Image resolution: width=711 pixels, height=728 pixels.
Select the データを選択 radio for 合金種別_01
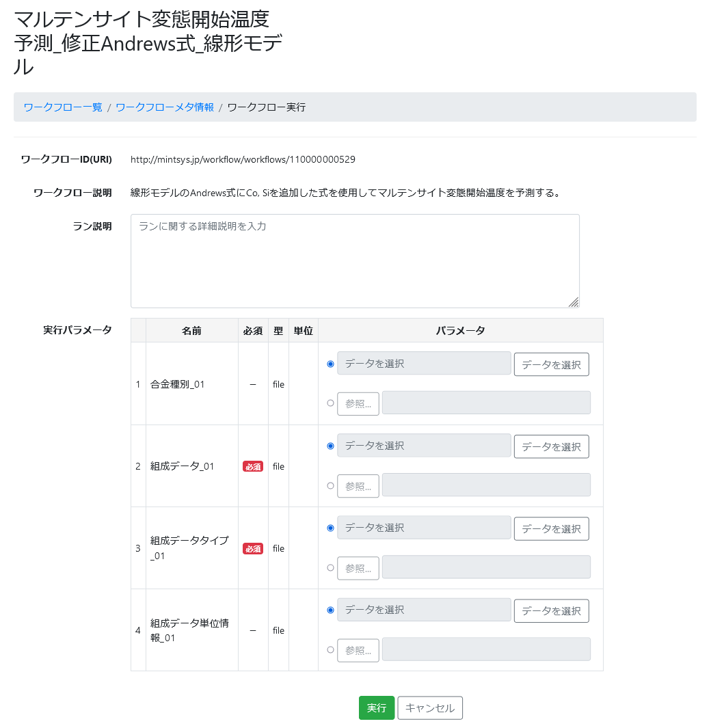pos(331,364)
